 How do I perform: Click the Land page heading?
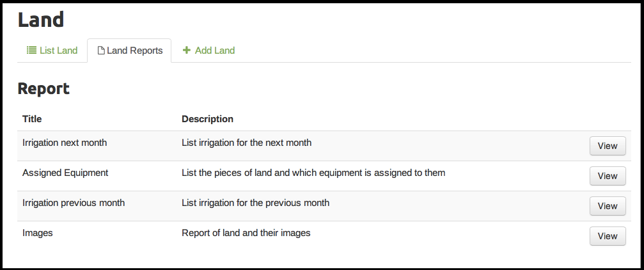[41, 20]
